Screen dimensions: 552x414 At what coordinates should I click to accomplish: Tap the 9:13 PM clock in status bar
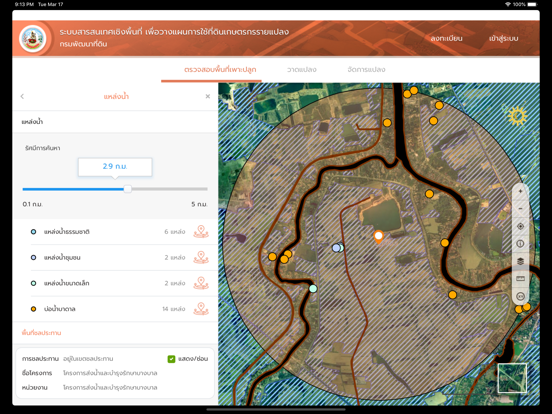pyautogui.click(x=24, y=4)
